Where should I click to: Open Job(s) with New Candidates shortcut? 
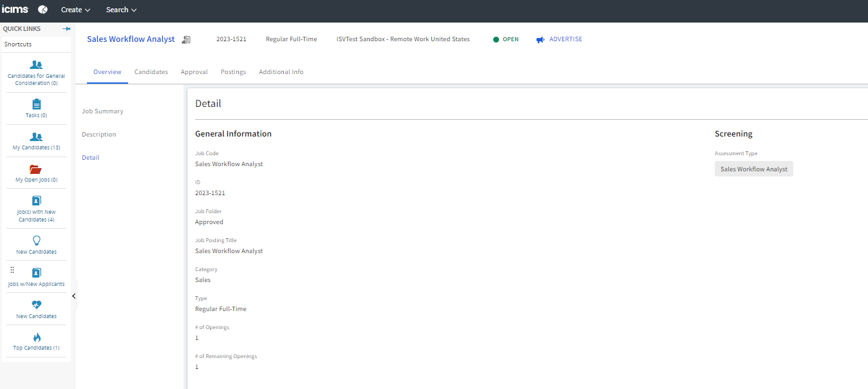[x=36, y=201]
